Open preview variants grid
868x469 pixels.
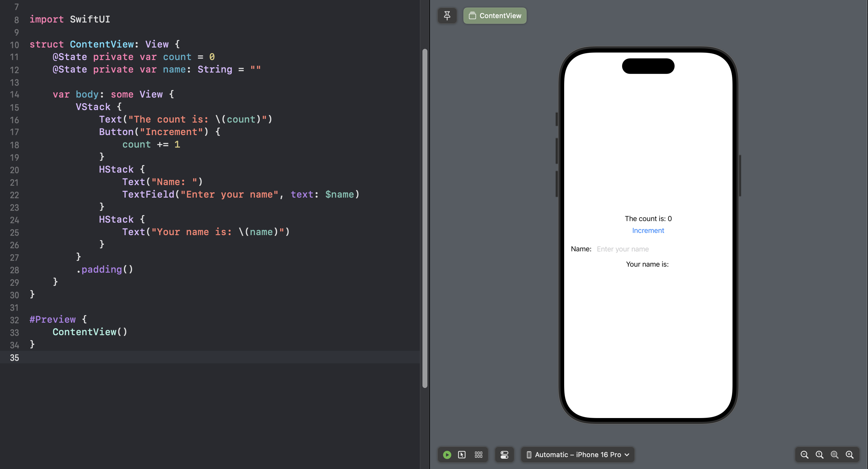(478, 455)
